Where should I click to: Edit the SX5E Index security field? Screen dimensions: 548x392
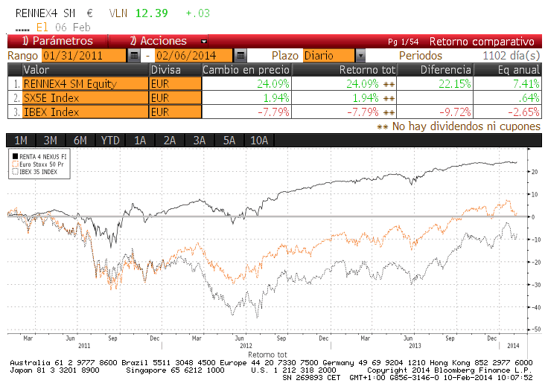tap(86, 97)
